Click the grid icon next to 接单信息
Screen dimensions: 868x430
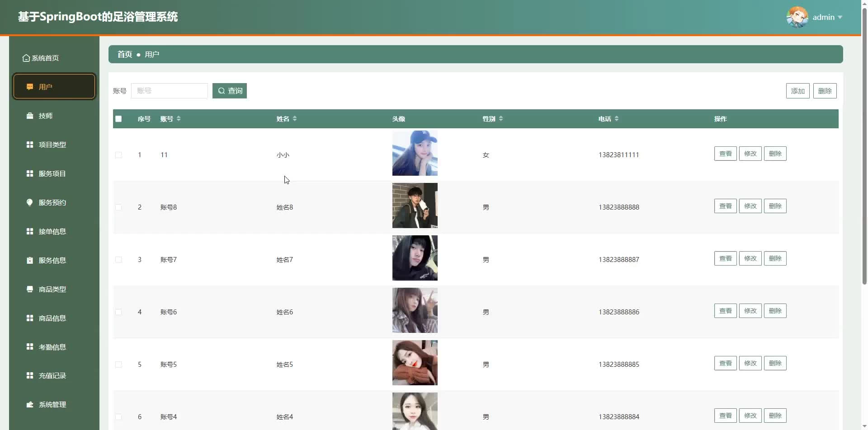coord(30,231)
